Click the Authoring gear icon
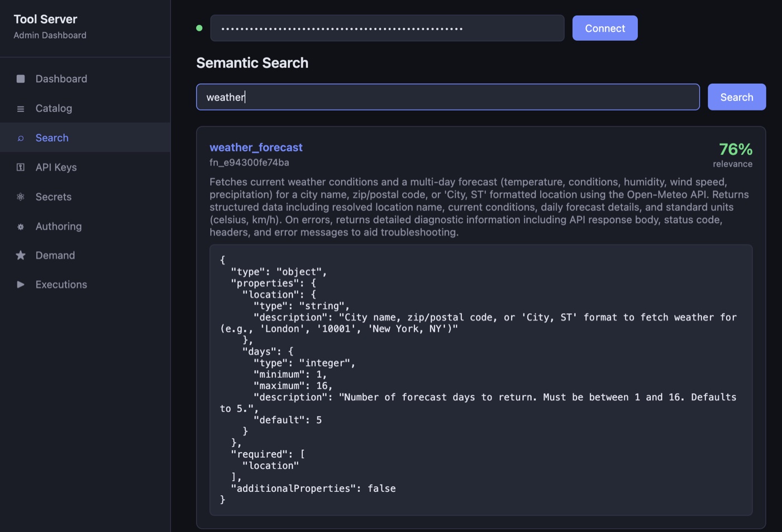782x532 pixels. (21, 227)
